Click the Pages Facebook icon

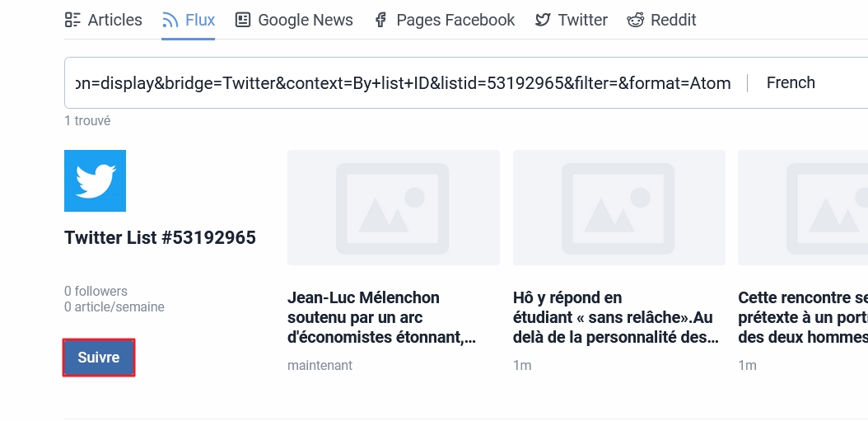[x=380, y=20]
